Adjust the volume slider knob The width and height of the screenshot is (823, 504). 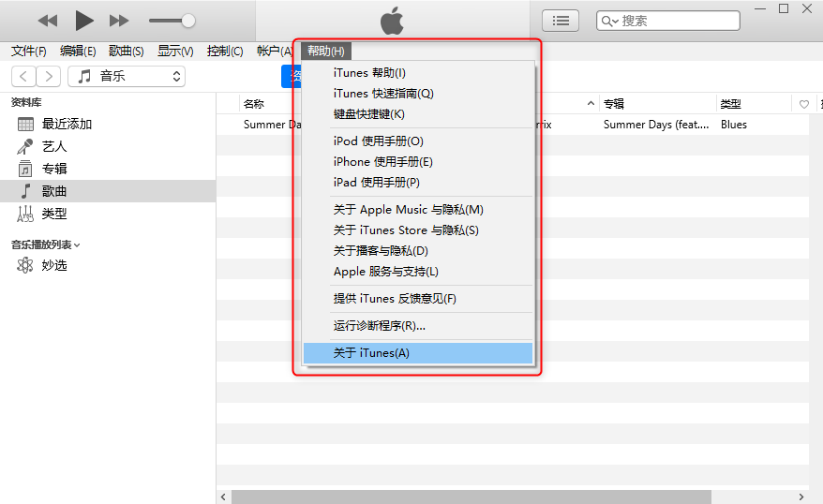click(187, 21)
